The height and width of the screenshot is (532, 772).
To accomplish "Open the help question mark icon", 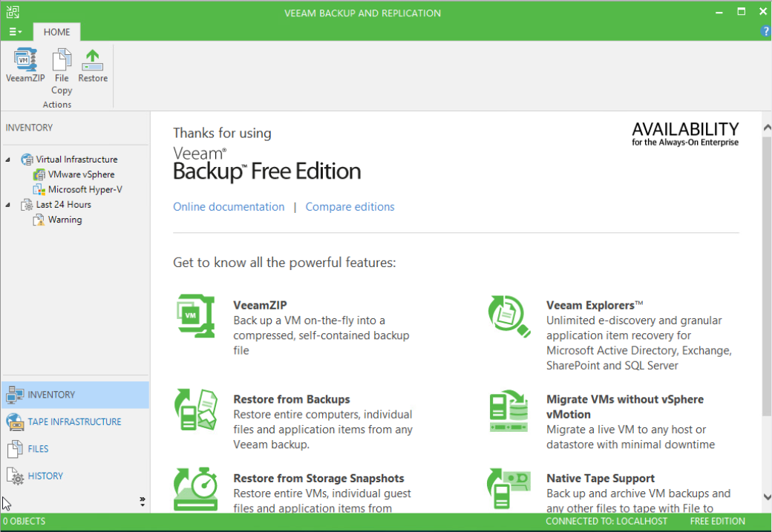I will pos(765,31).
